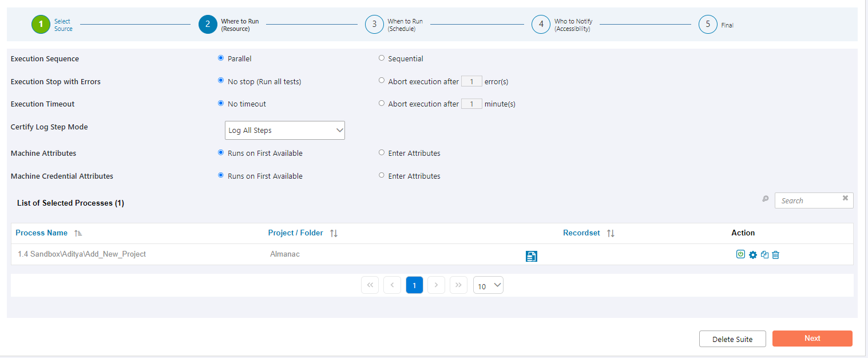The image size is (868, 358).
Task: Sort the Project / Folder column
Action: [x=334, y=233]
